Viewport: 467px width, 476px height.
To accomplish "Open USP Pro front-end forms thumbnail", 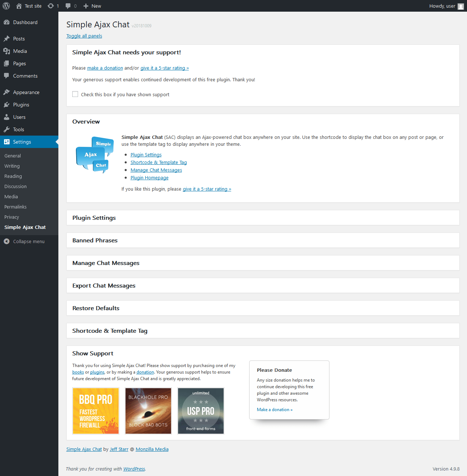I will pyautogui.click(x=201, y=411).
